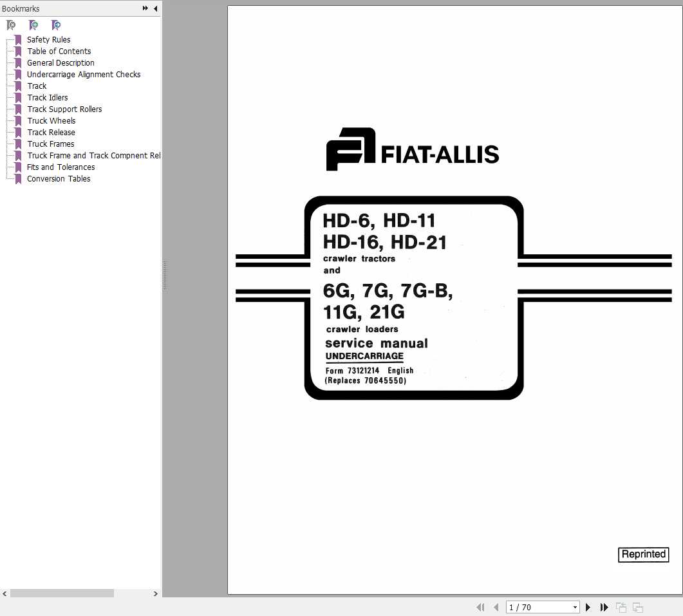Open the Table of Contents bookmark
Image resolution: width=683 pixels, height=616 pixels.
point(59,51)
